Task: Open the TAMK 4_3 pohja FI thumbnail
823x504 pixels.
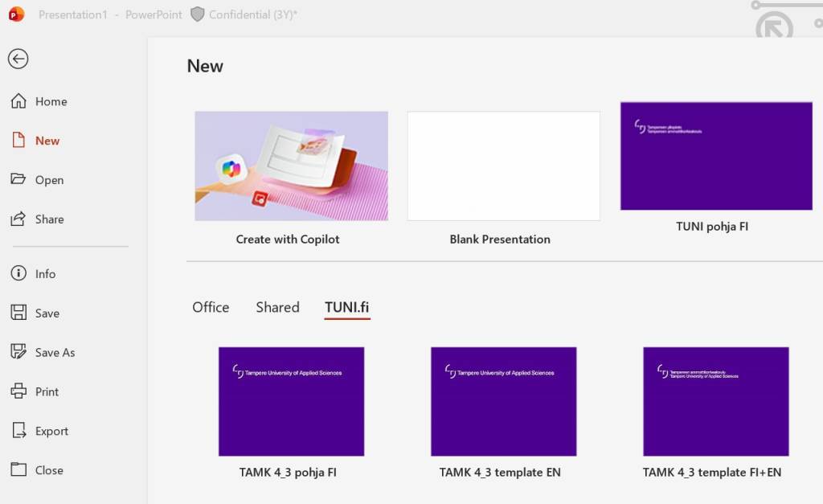Action: (x=291, y=402)
